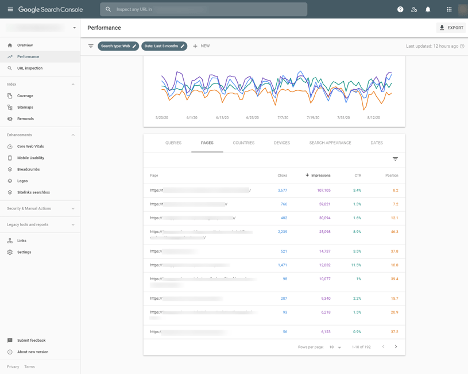Edit the Date: Last 3 months chip
This screenshot has width=468, height=374.
(x=164, y=46)
